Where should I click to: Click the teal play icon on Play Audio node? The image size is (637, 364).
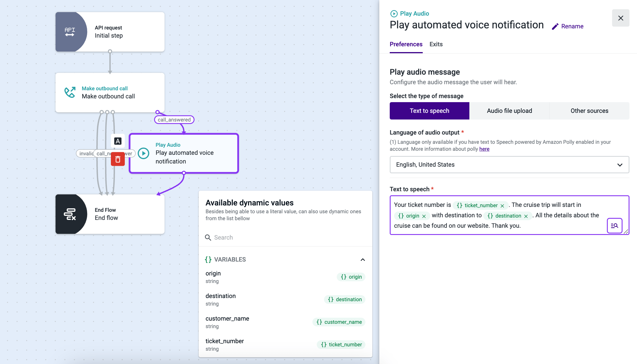click(x=144, y=153)
